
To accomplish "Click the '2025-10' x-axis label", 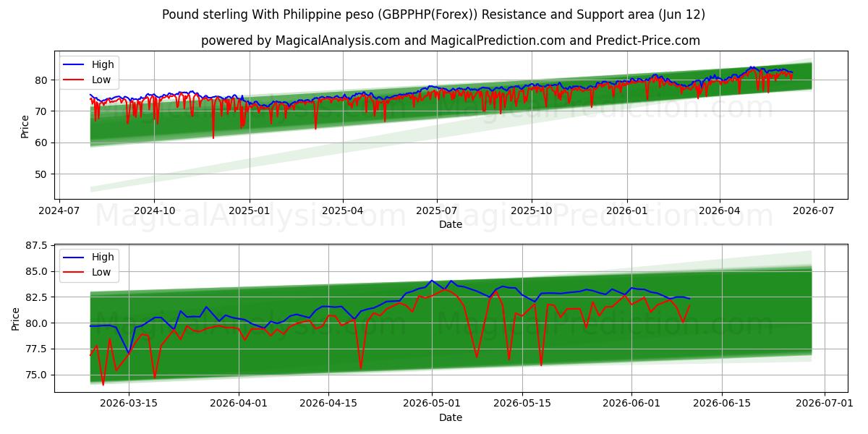I will (x=532, y=210).
